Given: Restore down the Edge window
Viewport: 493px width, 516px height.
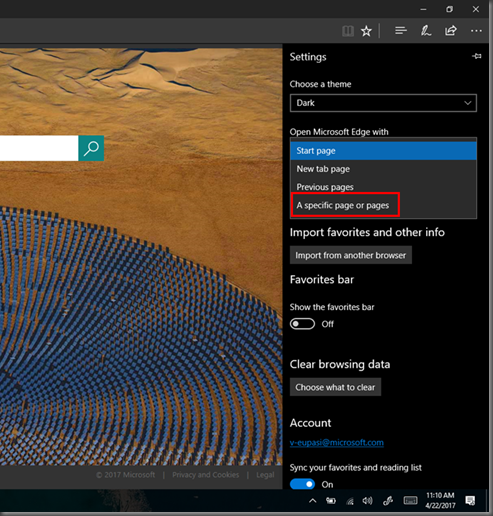Looking at the screenshot, I should click(449, 9).
